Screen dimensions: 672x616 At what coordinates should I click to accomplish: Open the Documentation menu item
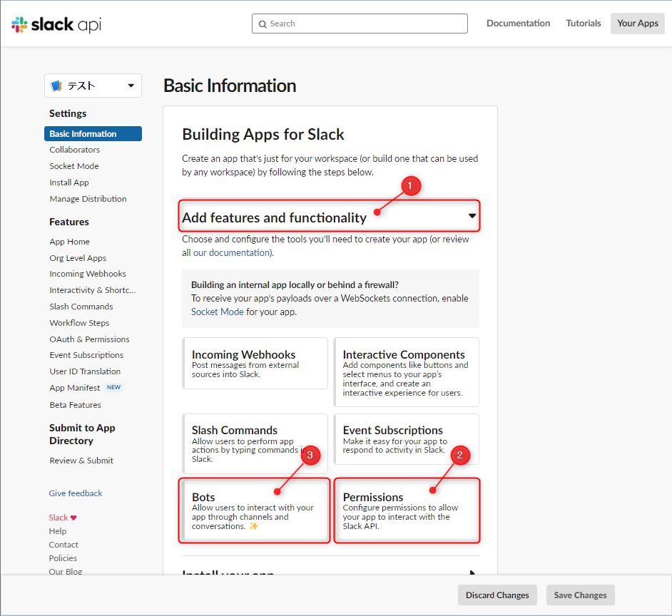(x=518, y=23)
